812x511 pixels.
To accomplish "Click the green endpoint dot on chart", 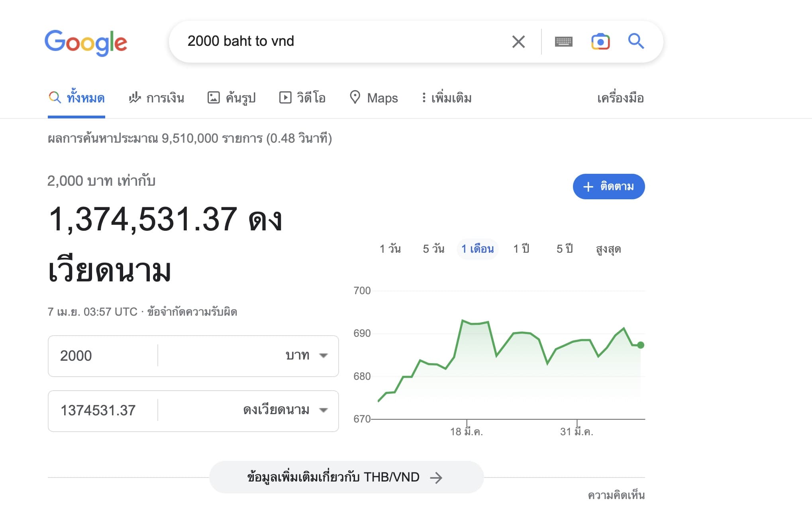I will point(640,345).
